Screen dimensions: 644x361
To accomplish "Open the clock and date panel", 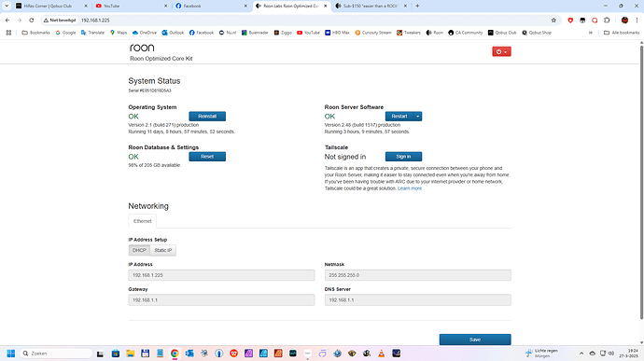I will [628, 354].
